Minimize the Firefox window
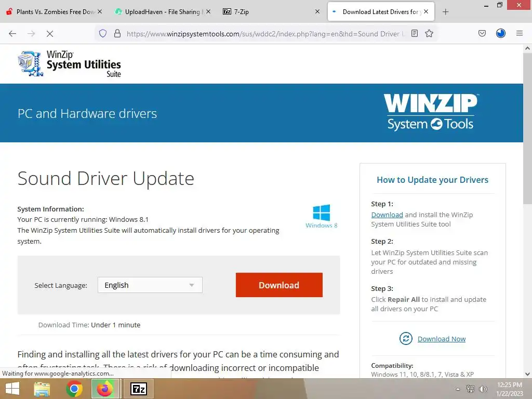This screenshot has height=399, width=532. pyautogui.click(x=486, y=5)
